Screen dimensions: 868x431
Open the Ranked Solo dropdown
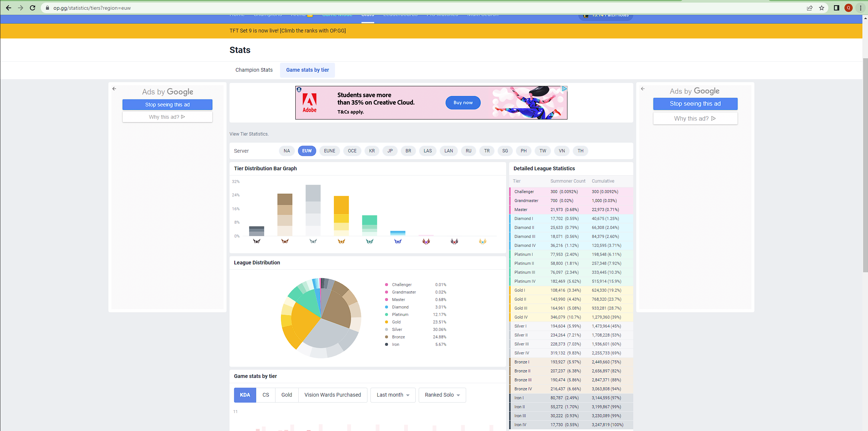pos(442,395)
